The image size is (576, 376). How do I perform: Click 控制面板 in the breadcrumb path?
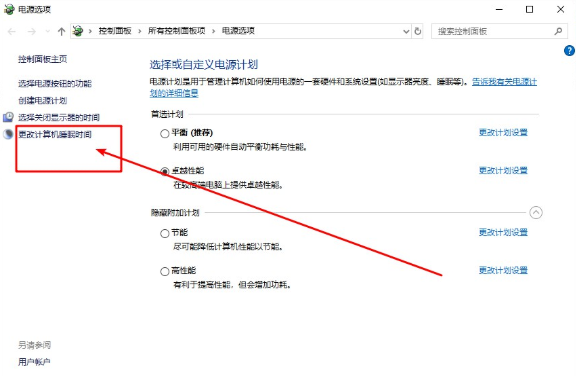(115, 31)
